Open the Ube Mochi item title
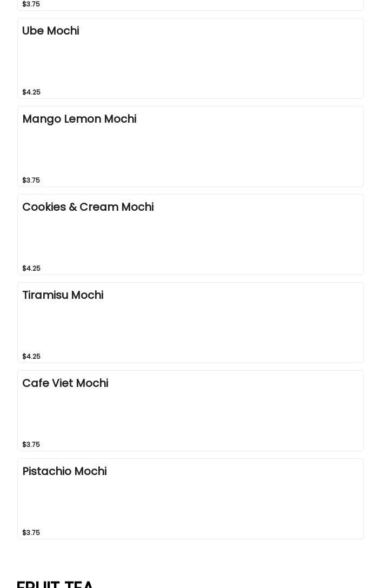Screen dimensions: 381x588 (51, 31)
